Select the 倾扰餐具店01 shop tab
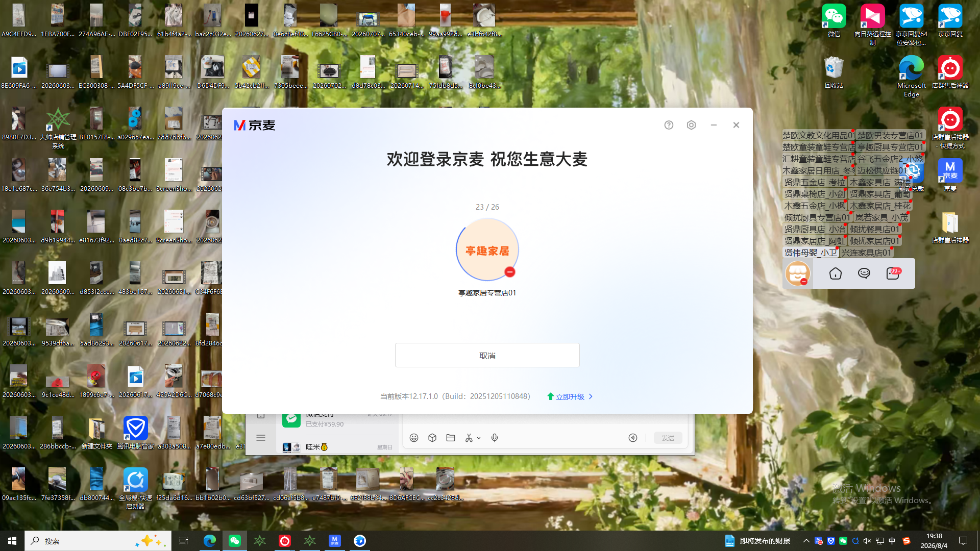The height and width of the screenshot is (551, 980). [874, 229]
